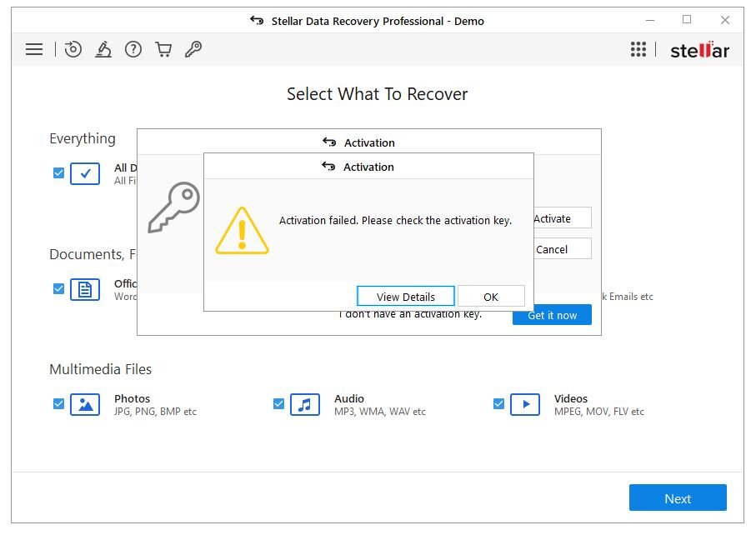Screen dimensions: 756x535
Task: Click the Photos picture icon
Action: (85, 405)
